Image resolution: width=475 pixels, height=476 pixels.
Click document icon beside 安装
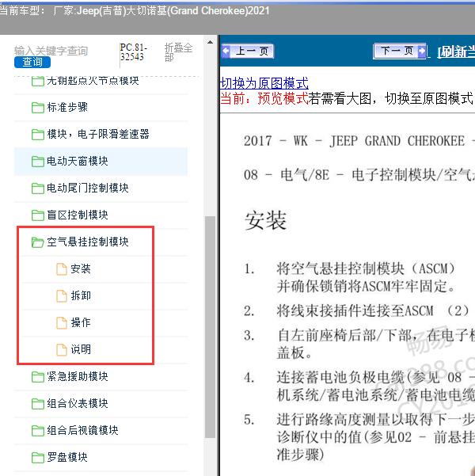pos(62,269)
